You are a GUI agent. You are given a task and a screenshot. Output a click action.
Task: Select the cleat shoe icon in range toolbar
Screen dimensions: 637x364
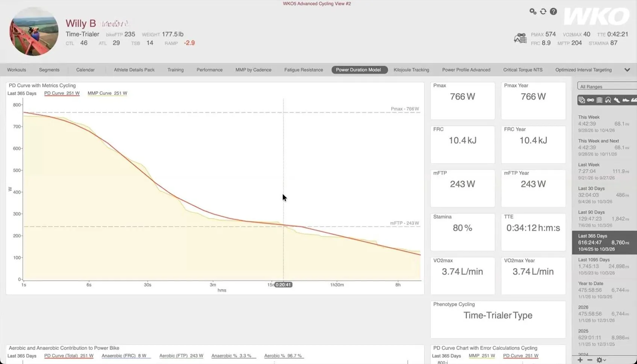pos(617,100)
